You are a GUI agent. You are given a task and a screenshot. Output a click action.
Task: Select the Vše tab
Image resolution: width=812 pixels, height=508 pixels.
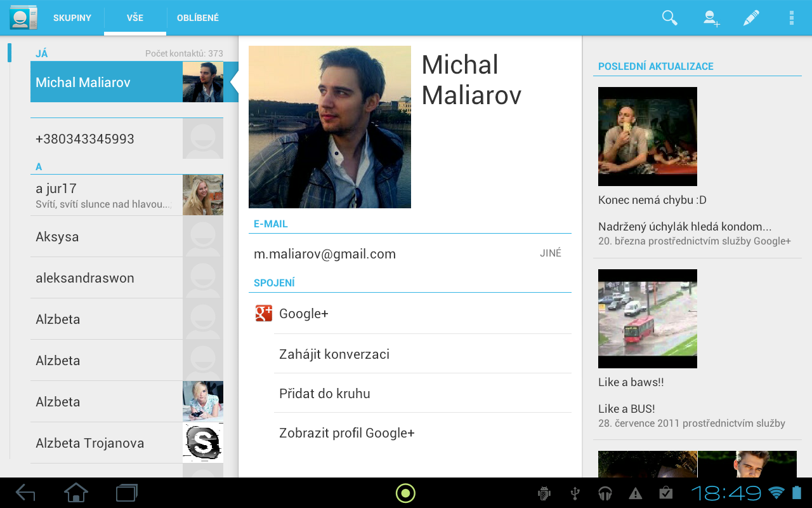[x=135, y=18]
